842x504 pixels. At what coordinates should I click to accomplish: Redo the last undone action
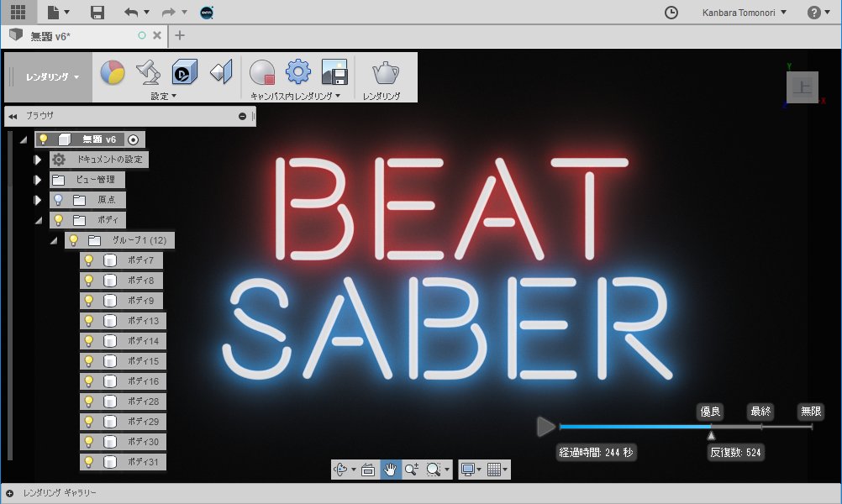tap(169, 13)
